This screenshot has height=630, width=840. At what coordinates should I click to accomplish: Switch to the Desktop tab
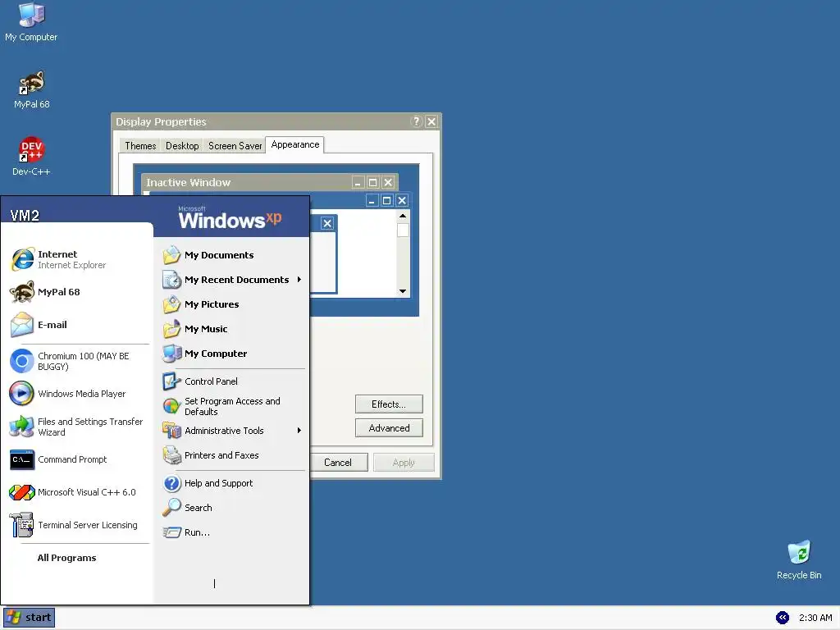182,146
